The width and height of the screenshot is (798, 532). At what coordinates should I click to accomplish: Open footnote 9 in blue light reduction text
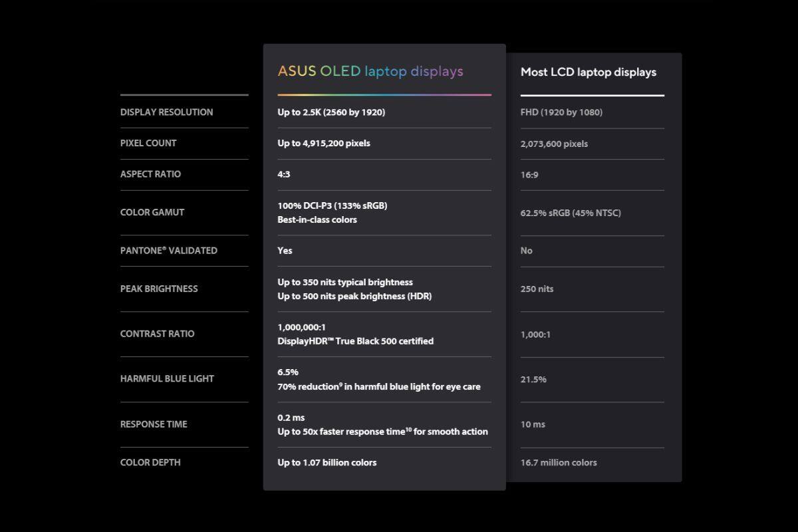point(340,384)
